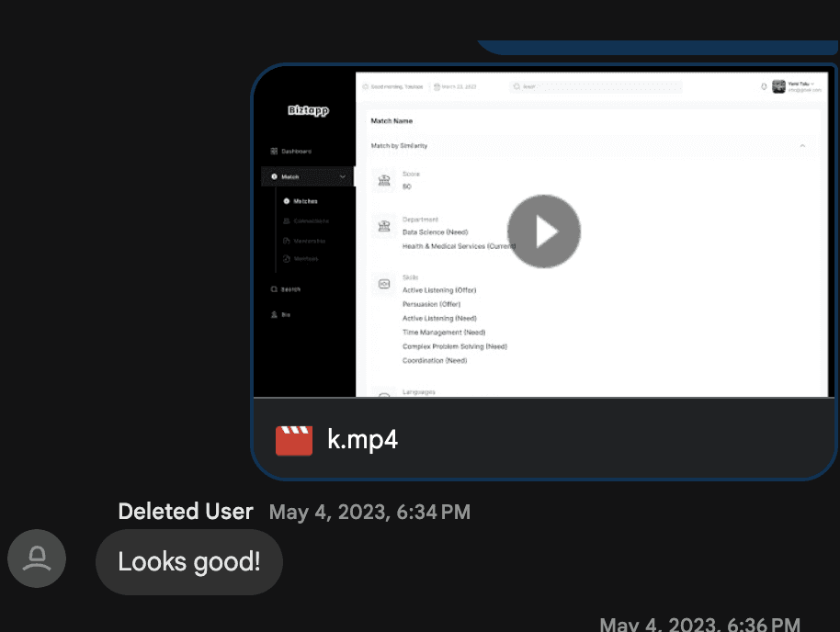The image size is (840, 632).
Task: Click the May 4, 2023, 6:36 PM timestamp
Action: click(x=699, y=625)
